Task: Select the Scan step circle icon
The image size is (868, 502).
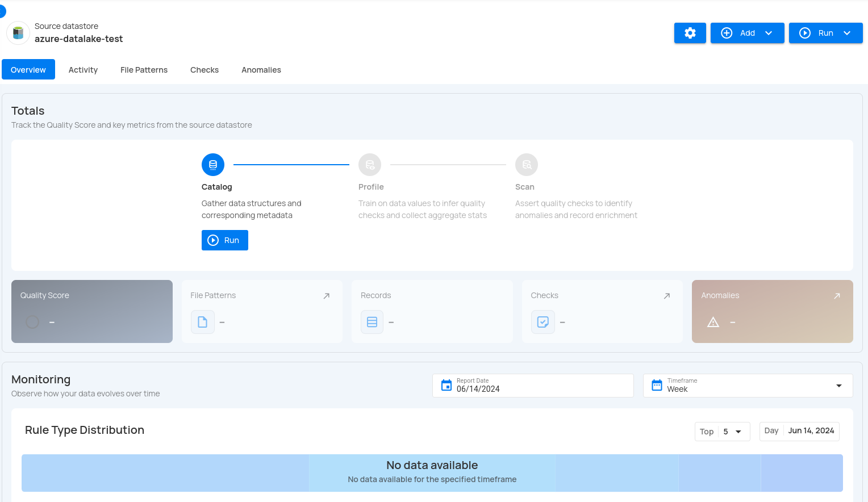Action: (527, 165)
